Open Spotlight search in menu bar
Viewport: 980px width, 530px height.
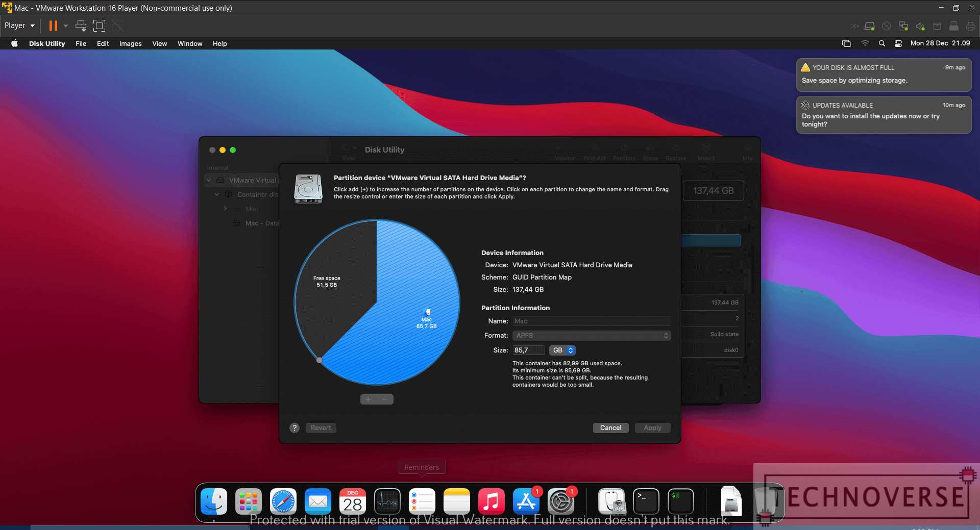pos(881,43)
